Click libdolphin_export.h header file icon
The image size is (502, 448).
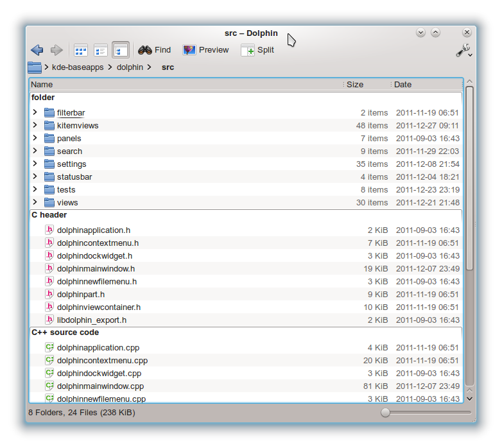[49, 320]
